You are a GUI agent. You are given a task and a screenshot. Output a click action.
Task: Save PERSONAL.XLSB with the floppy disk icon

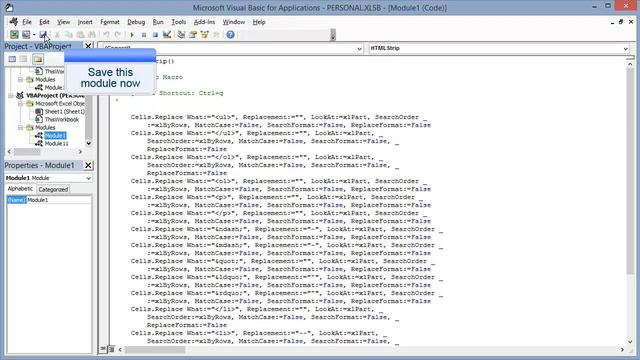point(43,35)
